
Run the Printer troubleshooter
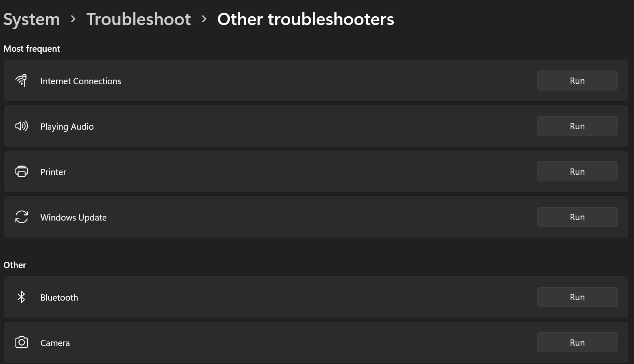coord(577,171)
